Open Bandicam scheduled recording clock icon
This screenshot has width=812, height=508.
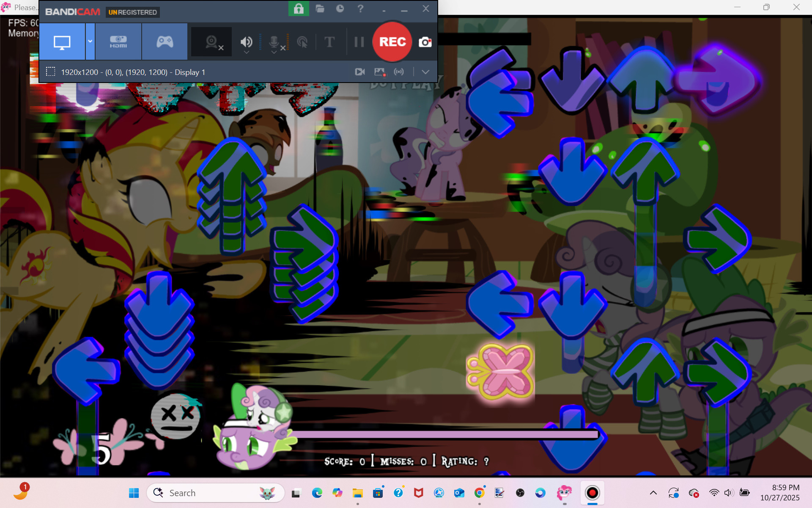tap(340, 8)
